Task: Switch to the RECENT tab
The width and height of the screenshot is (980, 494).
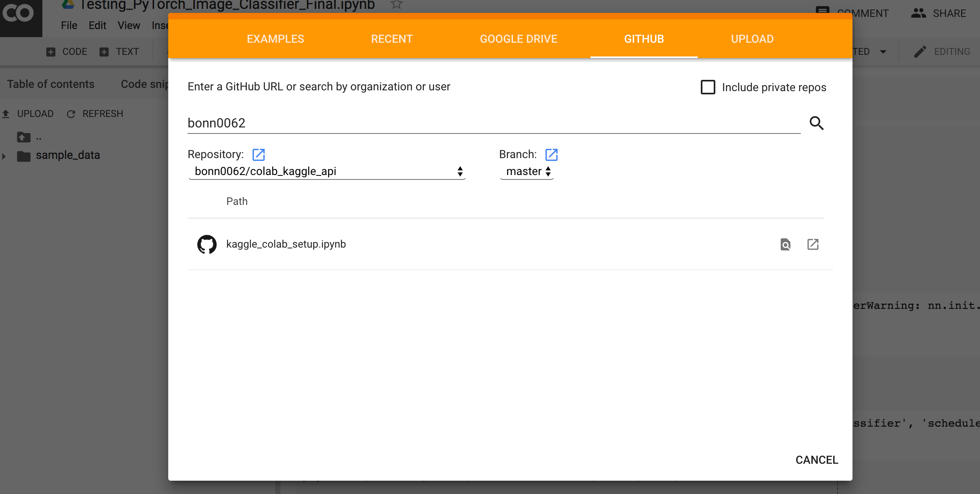Action: [392, 39]
